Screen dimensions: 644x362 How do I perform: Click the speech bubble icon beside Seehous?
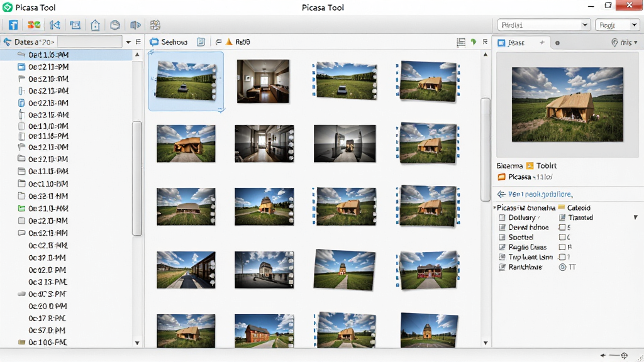click(x=154, y=42)
